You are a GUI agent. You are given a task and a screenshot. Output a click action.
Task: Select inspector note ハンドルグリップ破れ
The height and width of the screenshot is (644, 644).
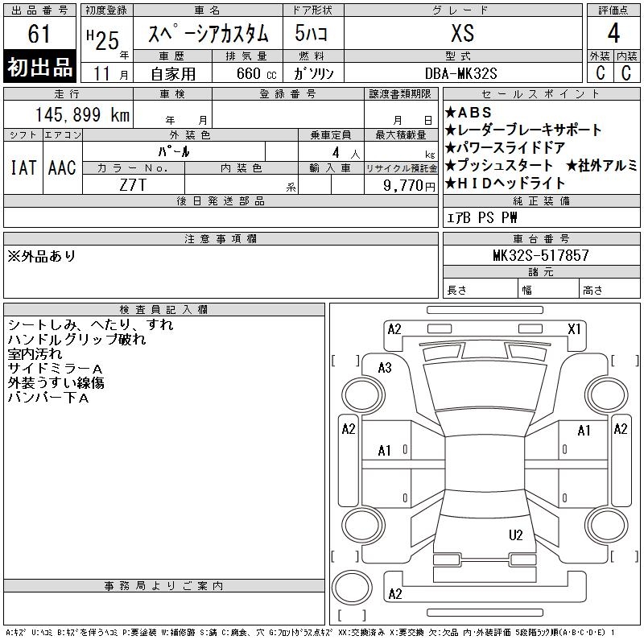click(76, 340)
